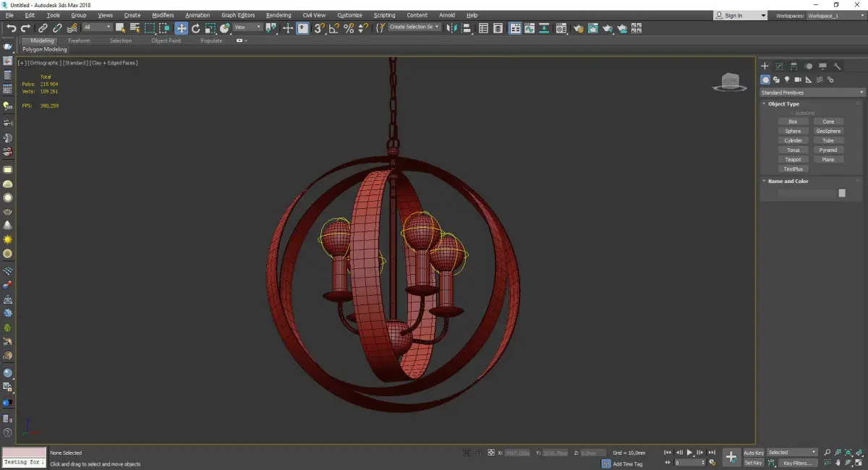Switch to the Hierarchy command panel tab
This screenshot has height=470, width=868.
coord(793,66)
